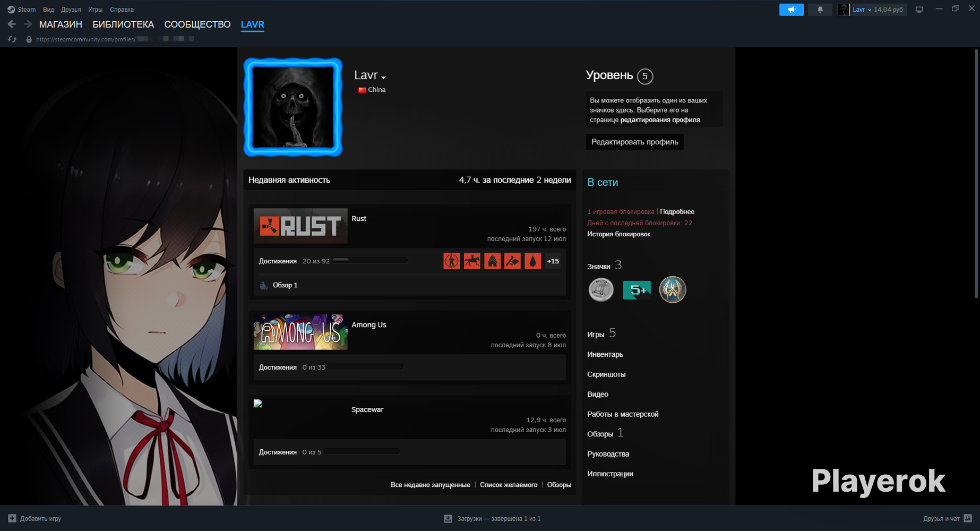Open the Spacewar game title
The width and height of the screenshot is (980, 531).
point(367,409)
